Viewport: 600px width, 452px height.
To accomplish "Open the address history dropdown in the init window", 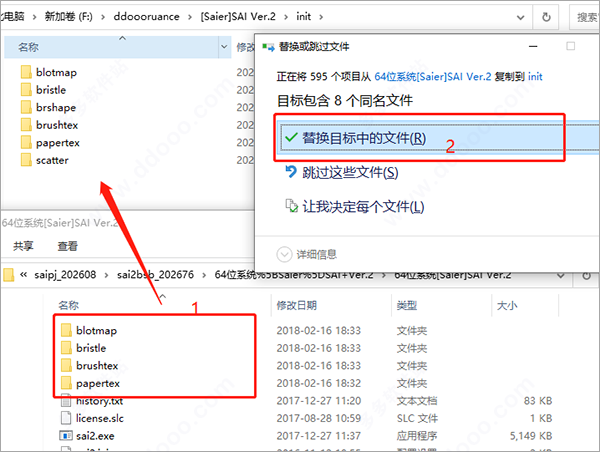I will [x=520, y=17].
